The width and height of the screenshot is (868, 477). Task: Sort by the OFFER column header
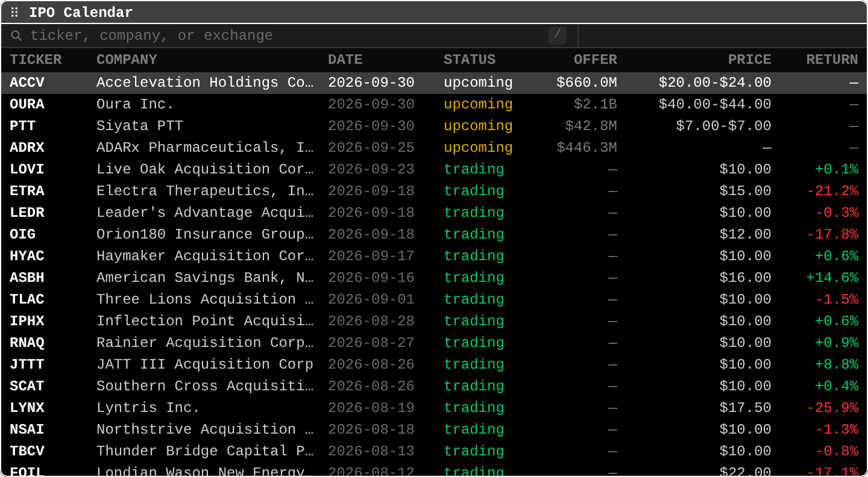596,60
